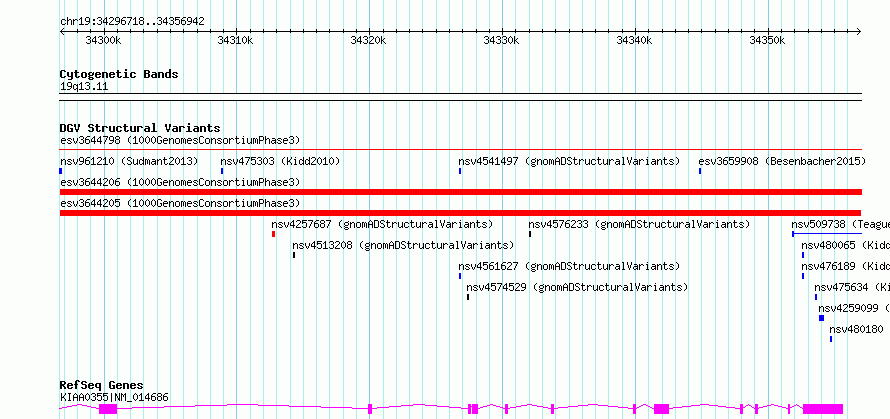Click the blue nsv4541497 variant marker

tap(460, 171)
